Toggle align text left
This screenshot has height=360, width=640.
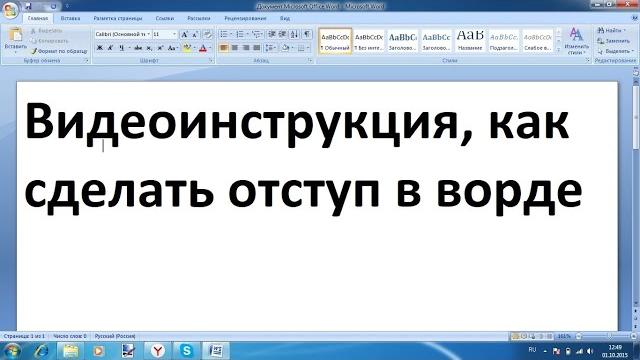tap(224, 48)
